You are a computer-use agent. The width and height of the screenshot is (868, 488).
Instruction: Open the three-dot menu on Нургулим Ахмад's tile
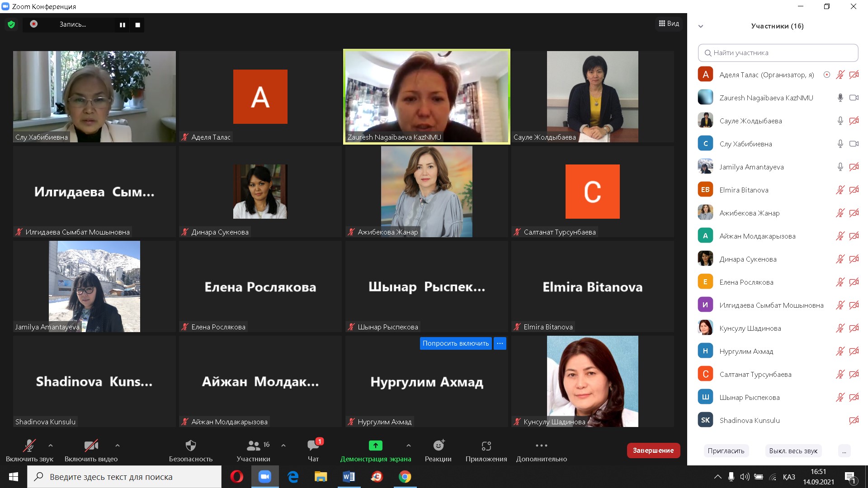(500, 343)
